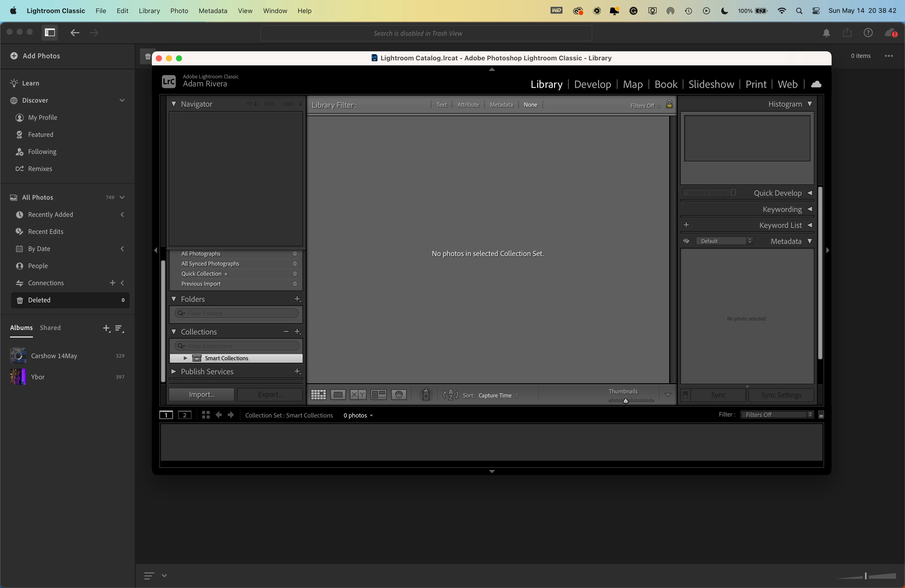Open the Metadata menu in menu bar
The width and height of the screenshot is (905, 588).
point(213,11)
